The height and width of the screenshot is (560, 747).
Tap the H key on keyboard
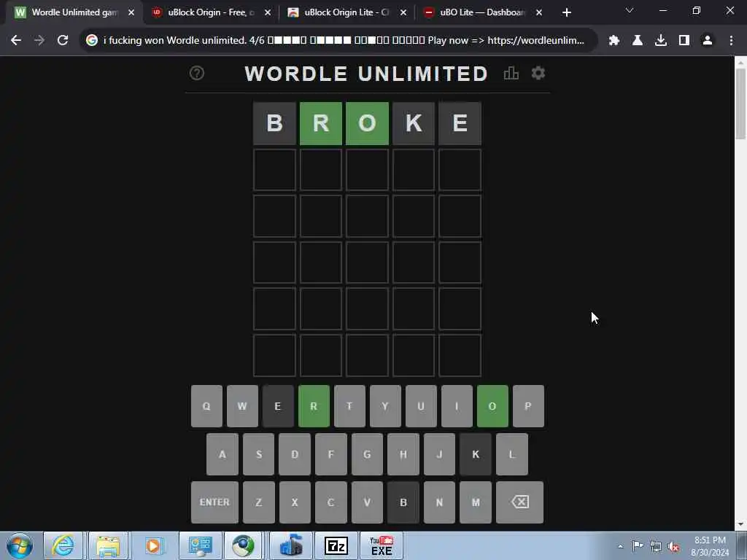pos(403,454)
